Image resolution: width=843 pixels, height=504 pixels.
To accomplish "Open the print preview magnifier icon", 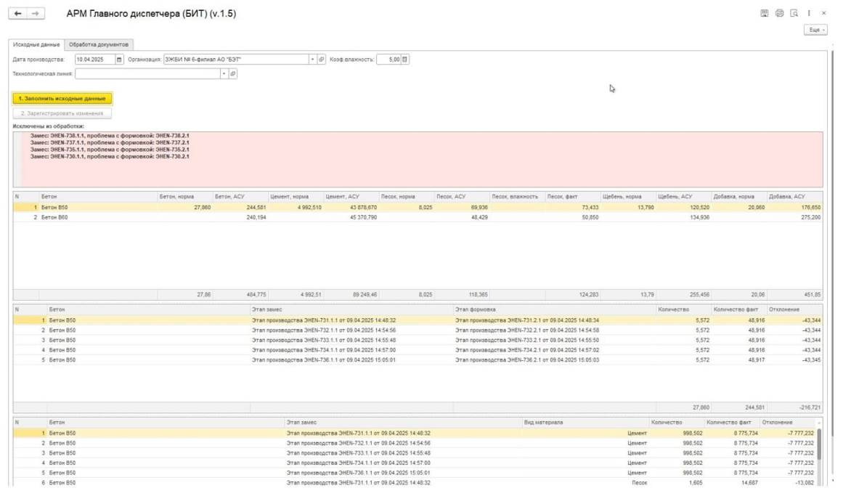I will [x=794, y=13].
